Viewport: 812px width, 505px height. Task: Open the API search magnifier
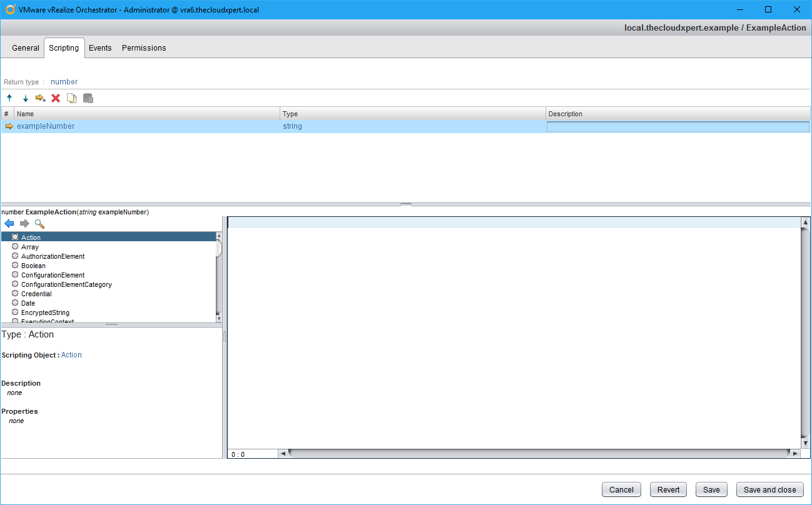(x=39, y=224)
